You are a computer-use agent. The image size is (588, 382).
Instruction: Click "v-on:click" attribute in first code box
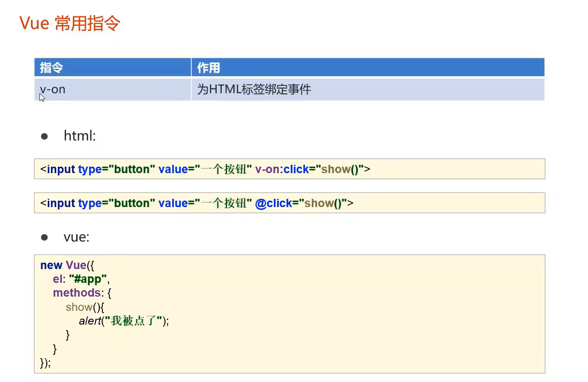click(x=281, y=169)
